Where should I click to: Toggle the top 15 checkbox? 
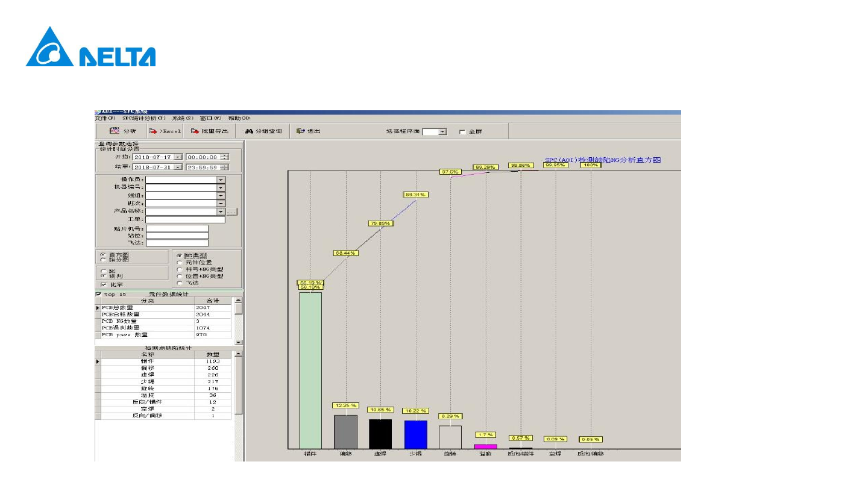pos(99,295)
